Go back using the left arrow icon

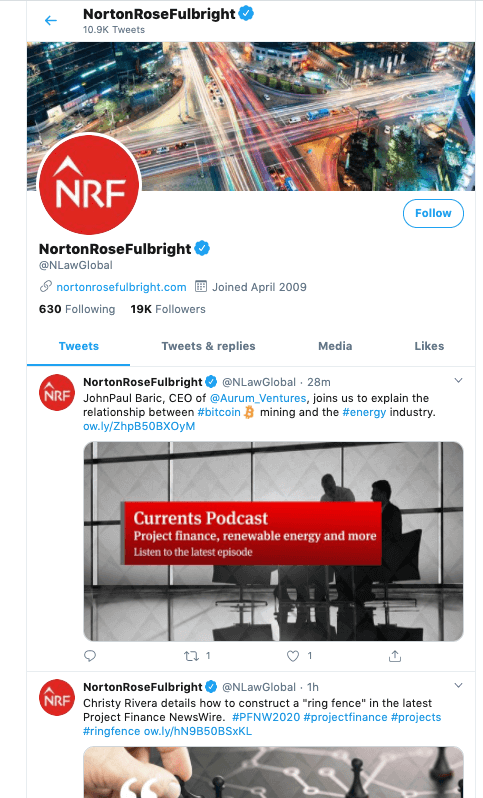tap(50, 20)
